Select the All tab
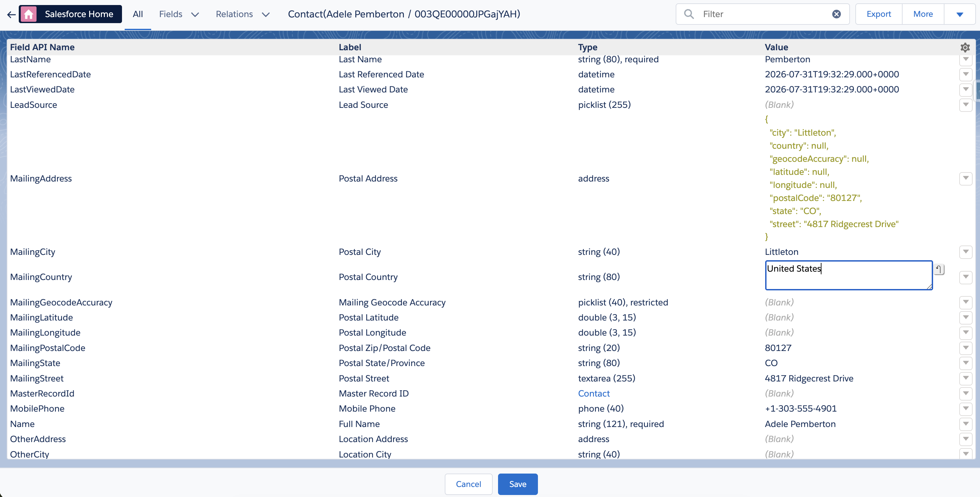Image resolution: width=980 pixels, height=497 pixels. 138,14
